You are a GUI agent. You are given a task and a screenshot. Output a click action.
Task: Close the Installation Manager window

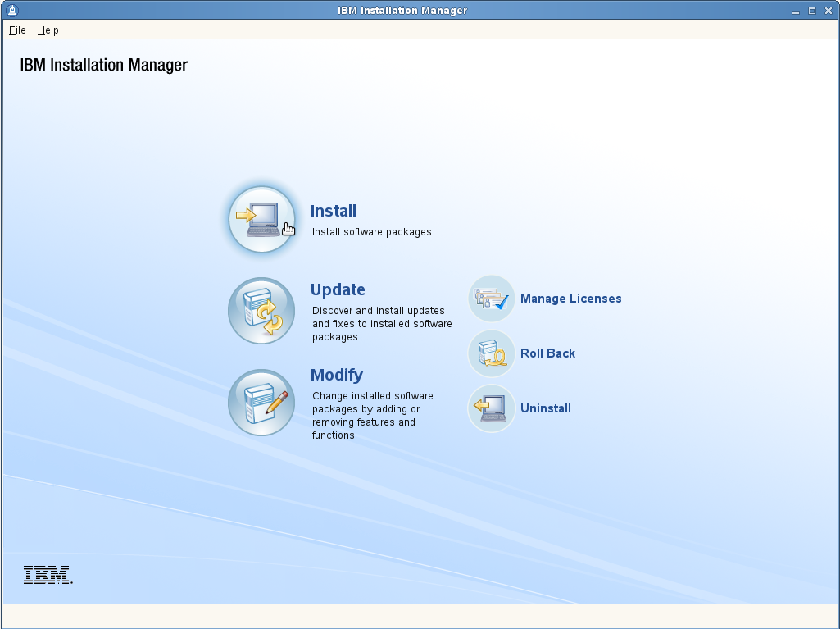829,11
